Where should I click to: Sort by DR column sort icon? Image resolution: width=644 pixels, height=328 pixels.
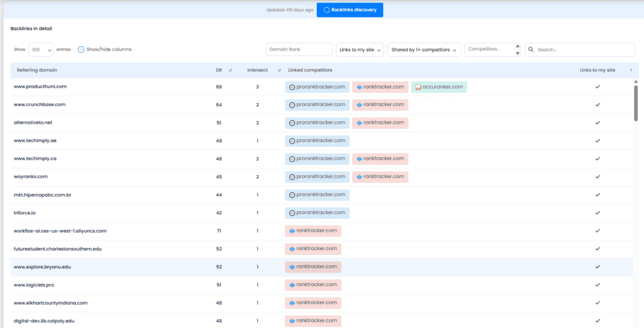(231, 70)
